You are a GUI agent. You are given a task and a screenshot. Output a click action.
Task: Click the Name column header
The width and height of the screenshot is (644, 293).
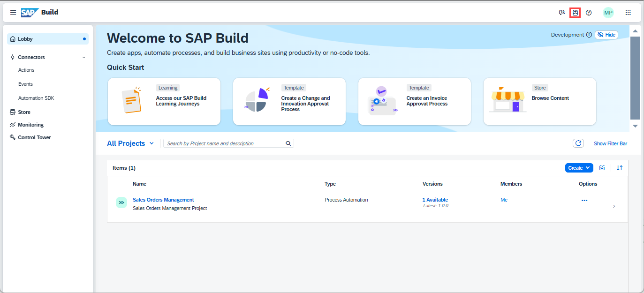[139, 184]
